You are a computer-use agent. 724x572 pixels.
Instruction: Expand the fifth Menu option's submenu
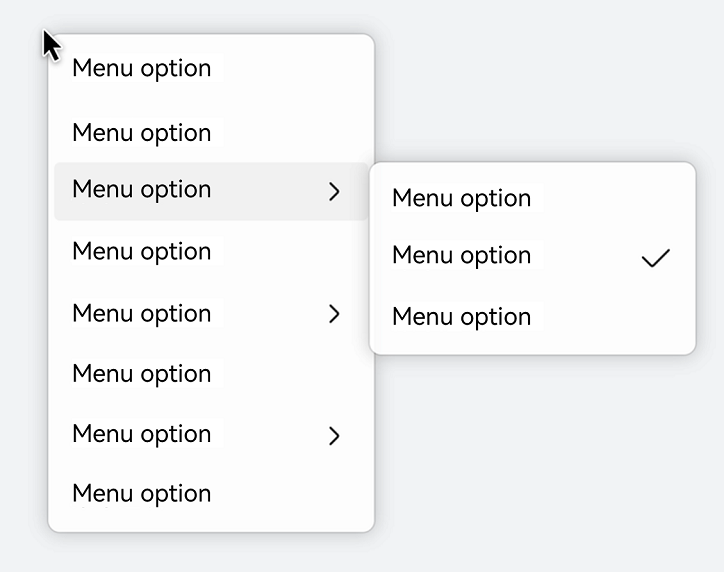coord(211,314)
